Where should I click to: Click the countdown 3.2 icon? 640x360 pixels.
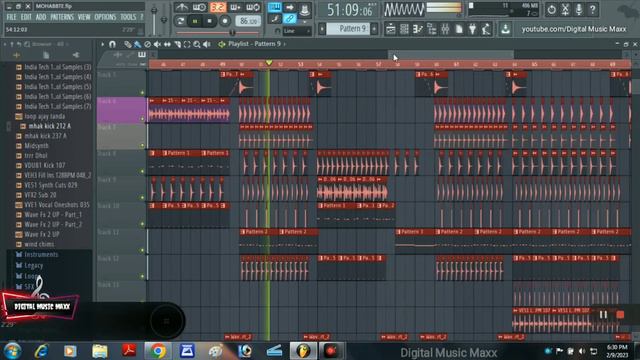218,7
